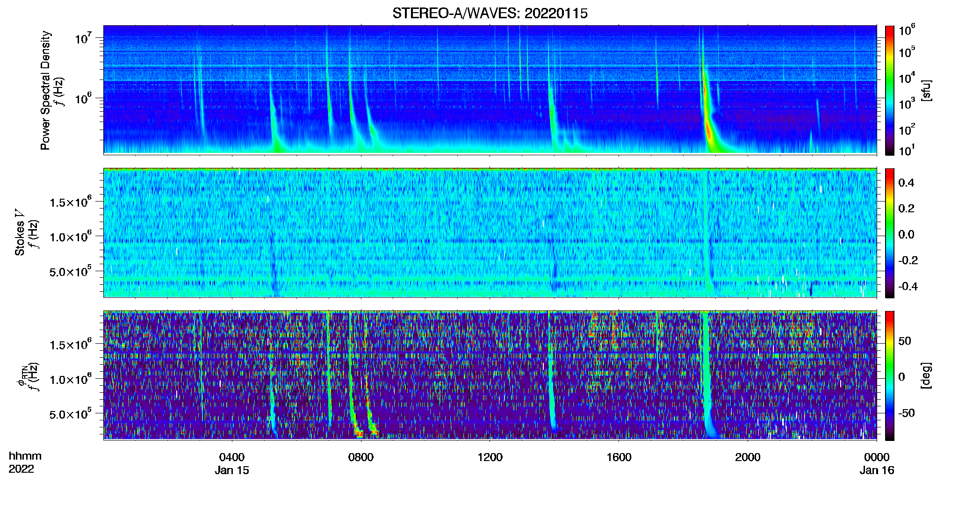Click the plot title STEREO-A/WAVES: 20220115
Viewport: 980px width, 505px height.
[x=490, y=14]
